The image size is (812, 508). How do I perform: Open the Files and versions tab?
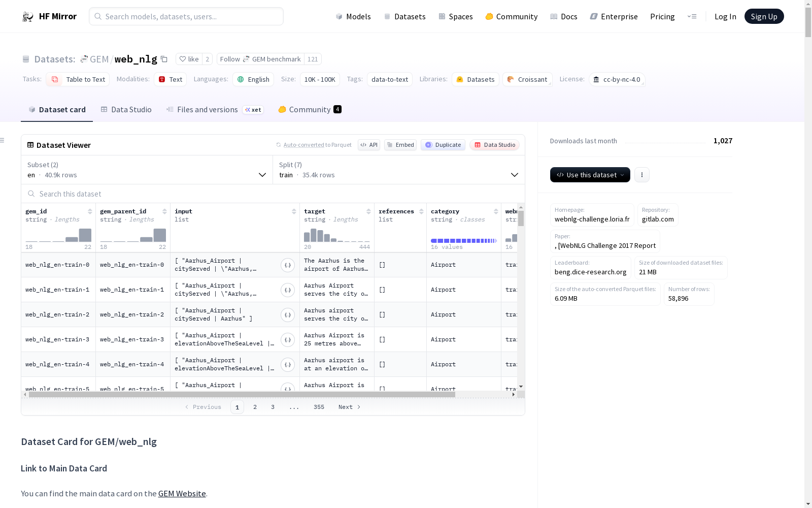coord(215,110)
